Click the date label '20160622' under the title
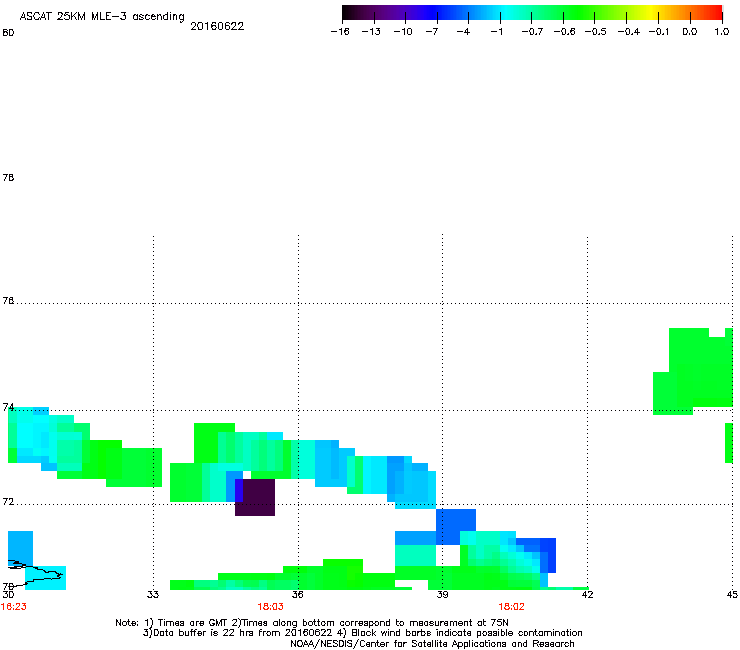This screenshot has height=650, width=740. [217, 26]
